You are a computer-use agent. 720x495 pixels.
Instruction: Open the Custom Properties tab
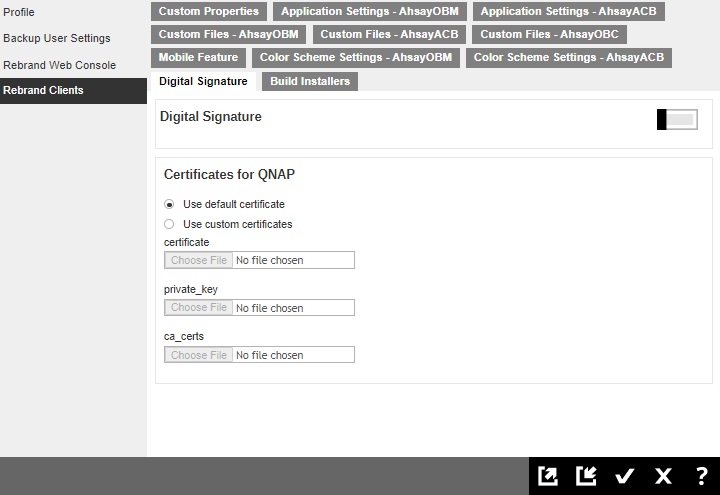tap(208, 12)
